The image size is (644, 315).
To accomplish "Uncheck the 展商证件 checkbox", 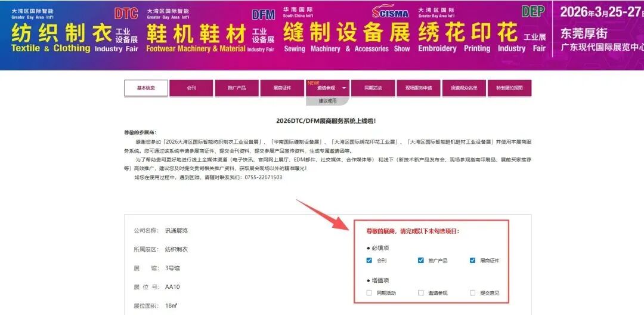I will click(473, 261).
